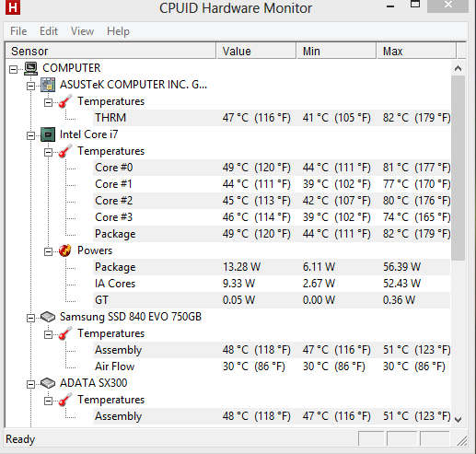Collapse the Powers group
The height and width of the screenshot is (454, 476).
48,251
